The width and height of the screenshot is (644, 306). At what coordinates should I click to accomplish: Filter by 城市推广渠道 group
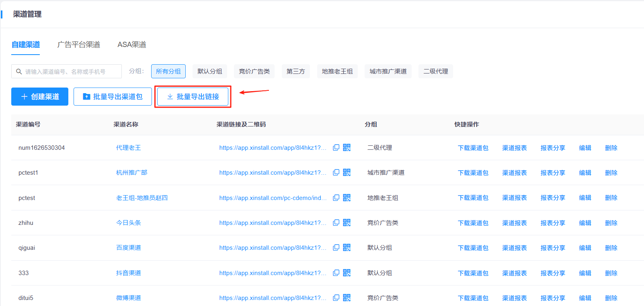(x=388, y=71)
